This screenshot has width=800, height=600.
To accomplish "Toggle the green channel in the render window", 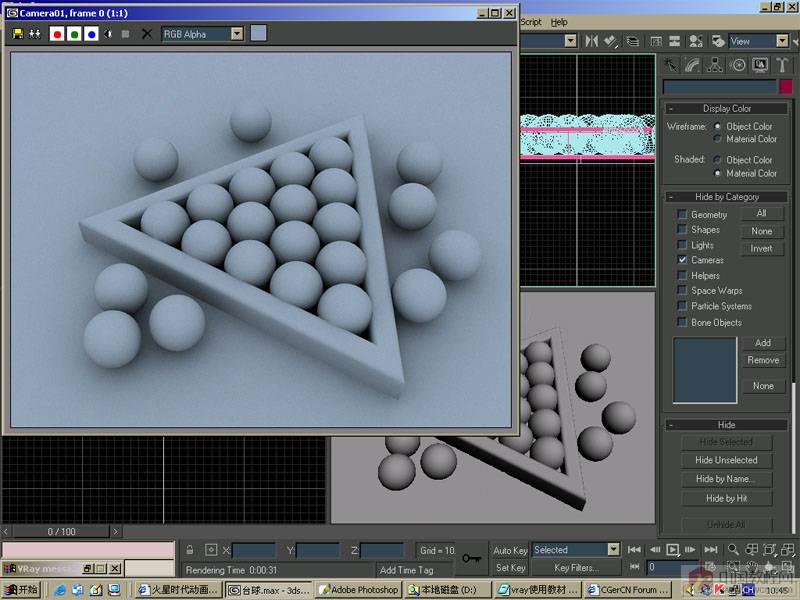I will pyautogui.click(x=74, y=34).
